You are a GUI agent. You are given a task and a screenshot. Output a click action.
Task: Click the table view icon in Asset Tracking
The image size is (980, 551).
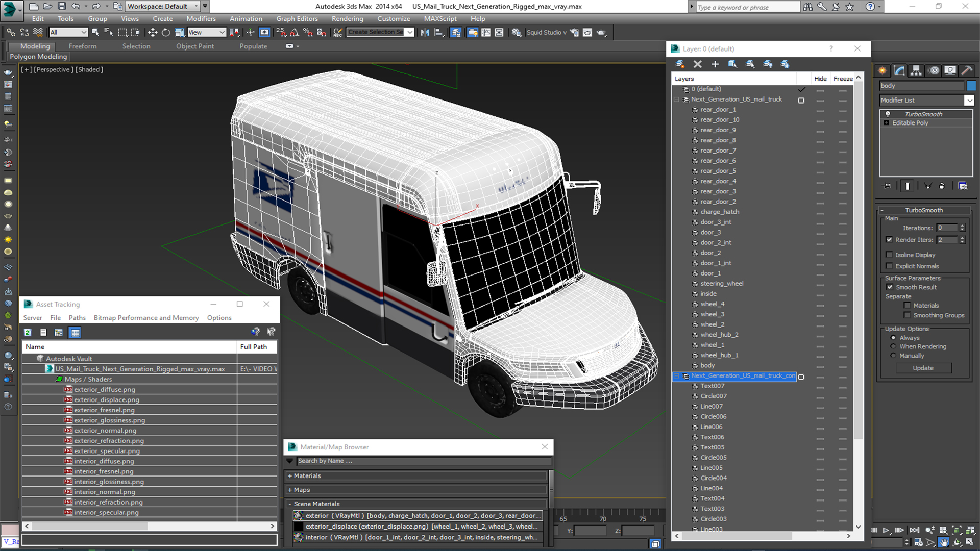pyautogui.click(x=75, y=332)
